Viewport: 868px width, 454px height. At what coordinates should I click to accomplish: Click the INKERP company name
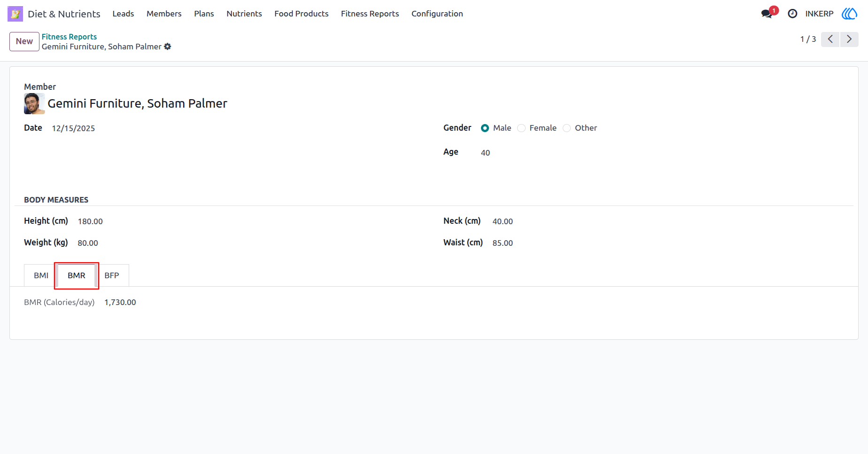coord(819,14)
